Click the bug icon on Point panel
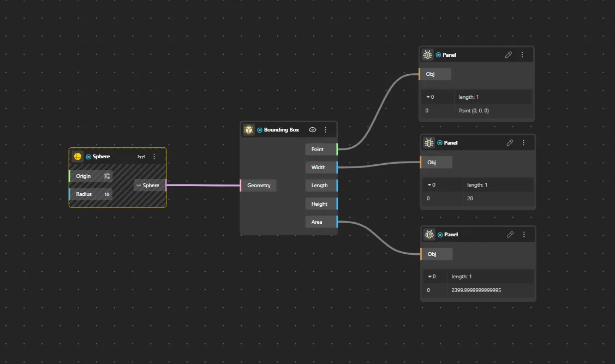This screenshot has width=615, height=364. pos(427,55)
